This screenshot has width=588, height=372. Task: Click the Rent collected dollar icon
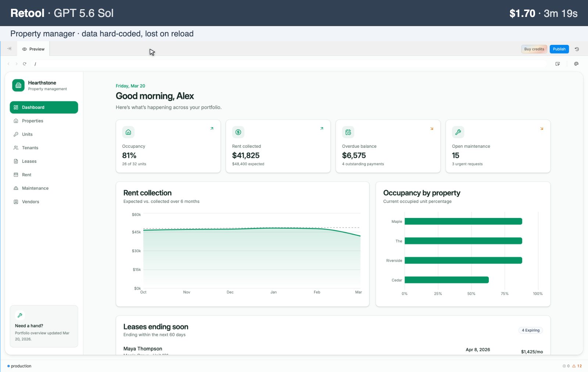pos(238,132)
